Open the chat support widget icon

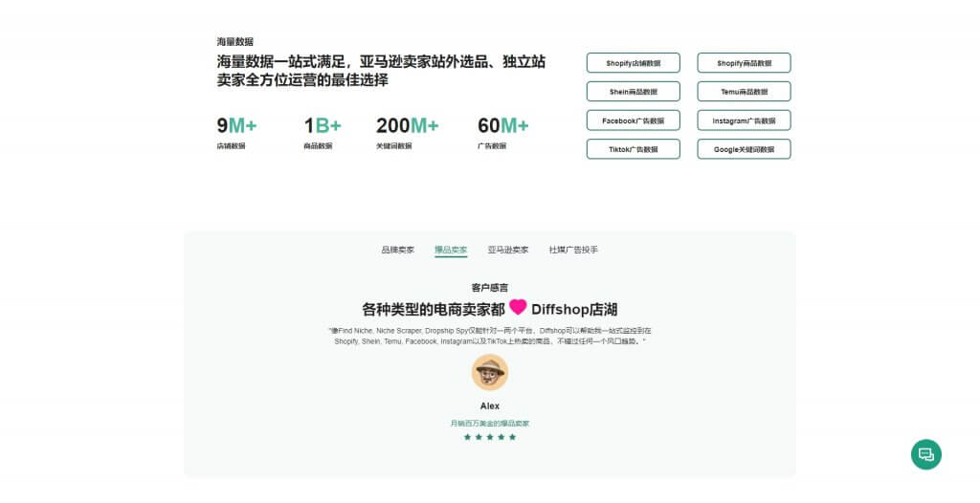coord(925,454)
